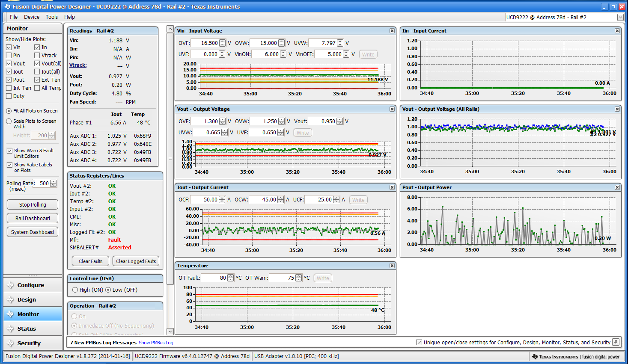The image size is (628, 364).
Task: Open the device rail selection dropdown
Action: [620, 17]
